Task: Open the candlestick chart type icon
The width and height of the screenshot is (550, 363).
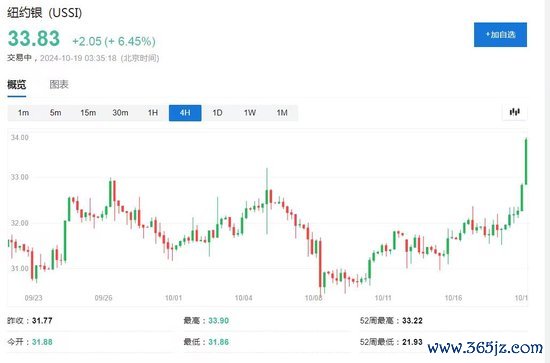Action: (514, 112)
